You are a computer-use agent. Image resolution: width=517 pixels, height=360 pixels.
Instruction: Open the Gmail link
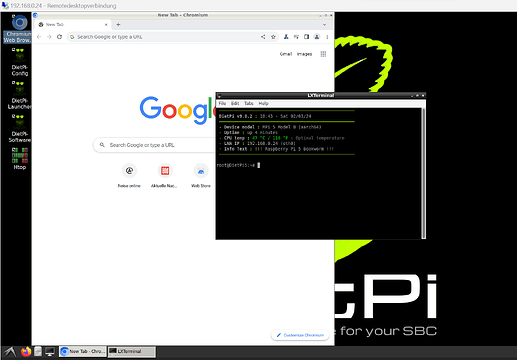tap(286, 54)
